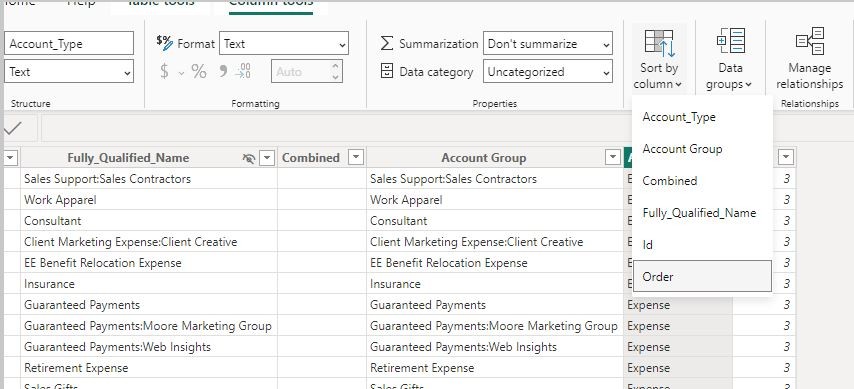
Task: Select Id in sort list
Action: (702, 245)
